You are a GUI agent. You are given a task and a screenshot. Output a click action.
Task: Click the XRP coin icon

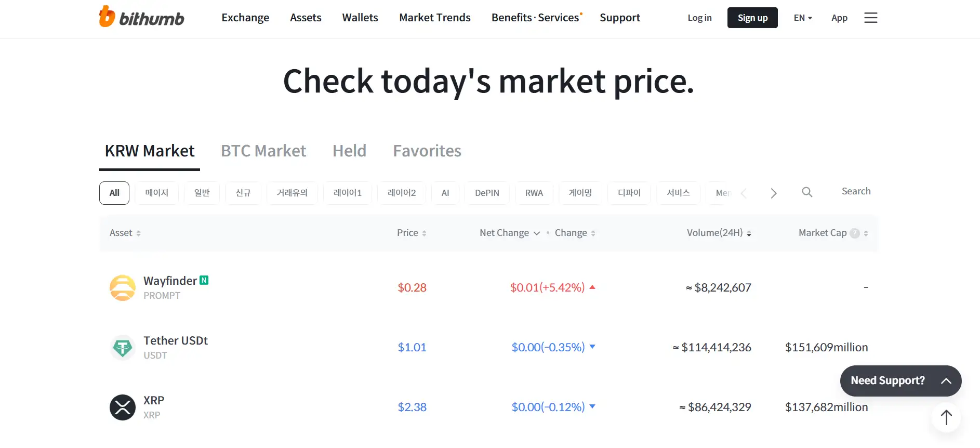point(123,407)
